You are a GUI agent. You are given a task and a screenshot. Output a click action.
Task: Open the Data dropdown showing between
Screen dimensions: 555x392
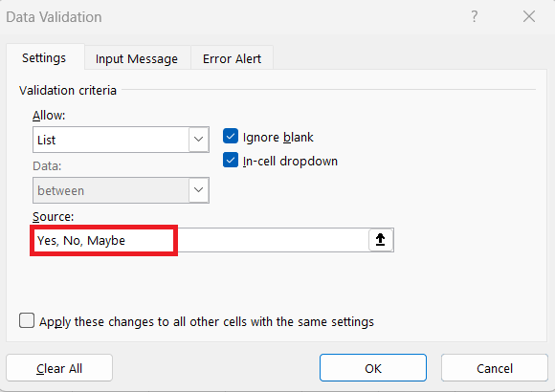click(121, 190)
